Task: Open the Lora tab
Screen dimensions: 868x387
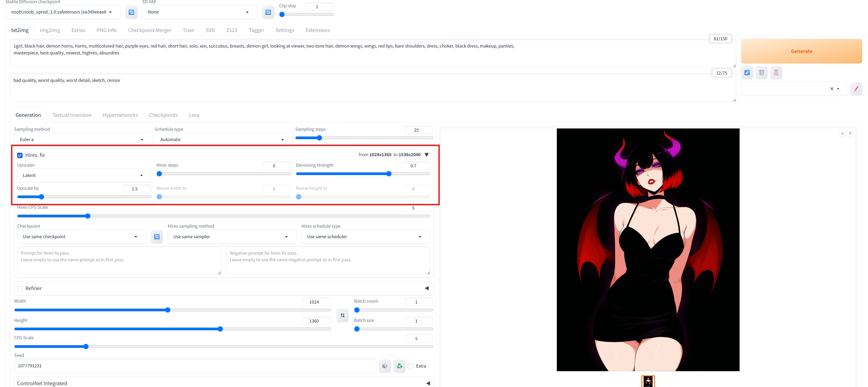Action: coord(194,115)
